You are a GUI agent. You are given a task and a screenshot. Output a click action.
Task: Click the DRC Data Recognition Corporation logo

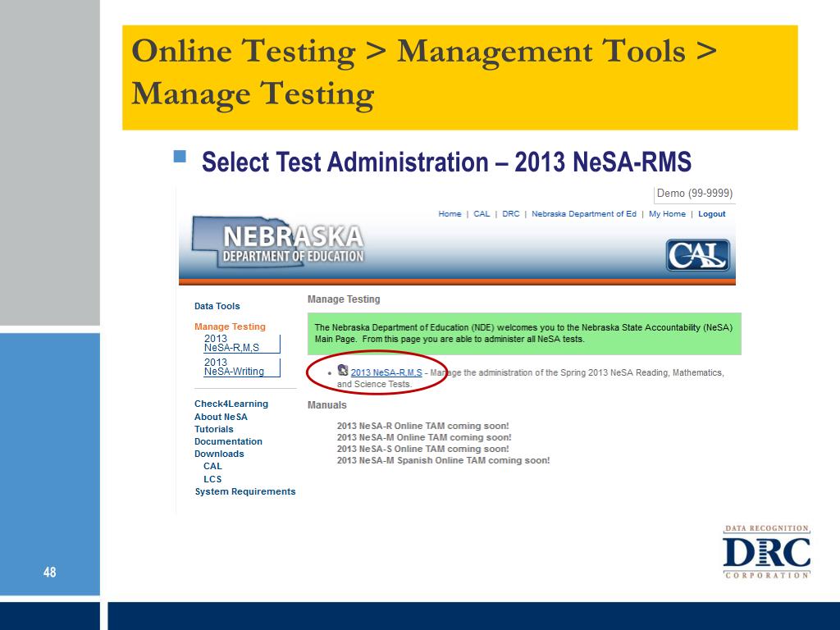point(767,551)
